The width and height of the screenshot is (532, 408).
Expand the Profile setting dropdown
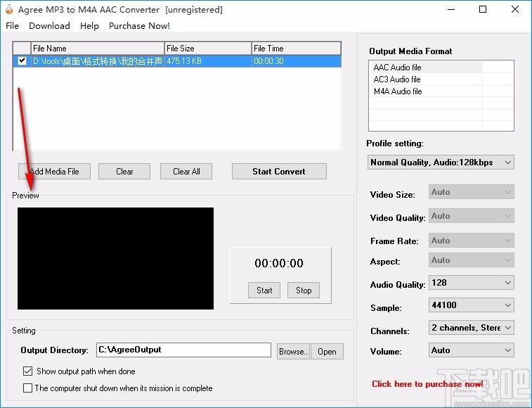(x=441, y=162)
